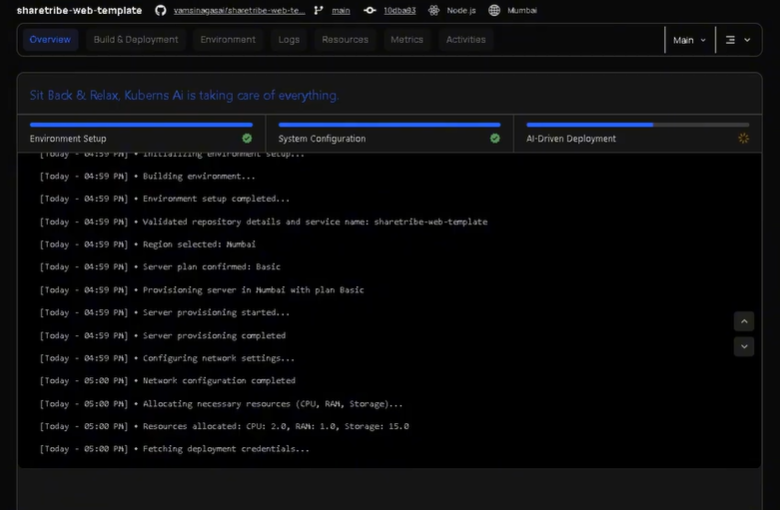Select the Logs tab
This screenshot has width=780, height=510.
point(289,40)
